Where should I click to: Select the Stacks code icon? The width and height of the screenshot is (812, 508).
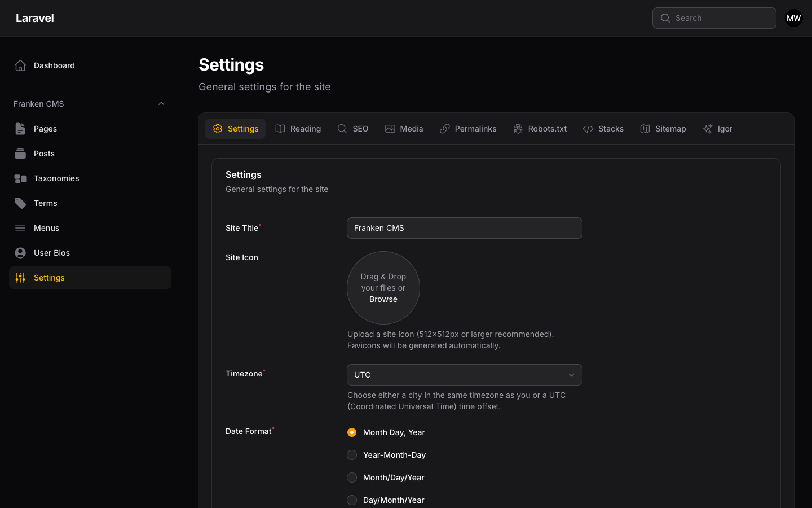(588, 129)
